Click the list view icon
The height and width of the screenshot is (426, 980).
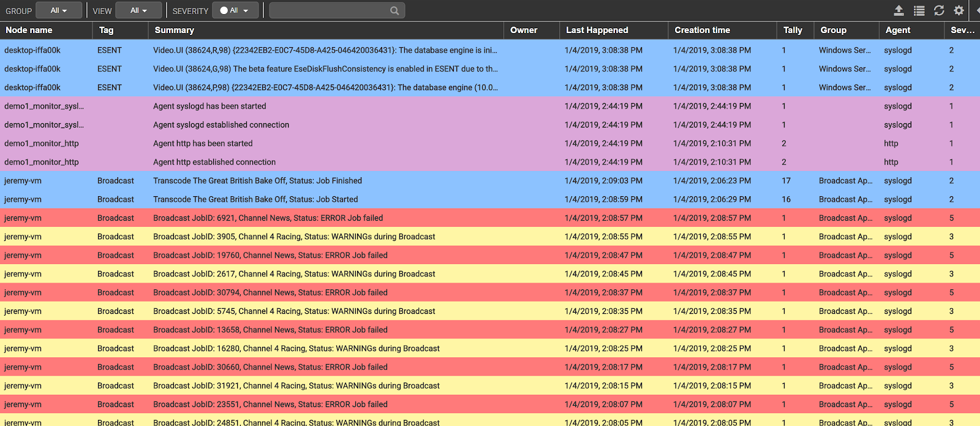[x=919, y=10]
